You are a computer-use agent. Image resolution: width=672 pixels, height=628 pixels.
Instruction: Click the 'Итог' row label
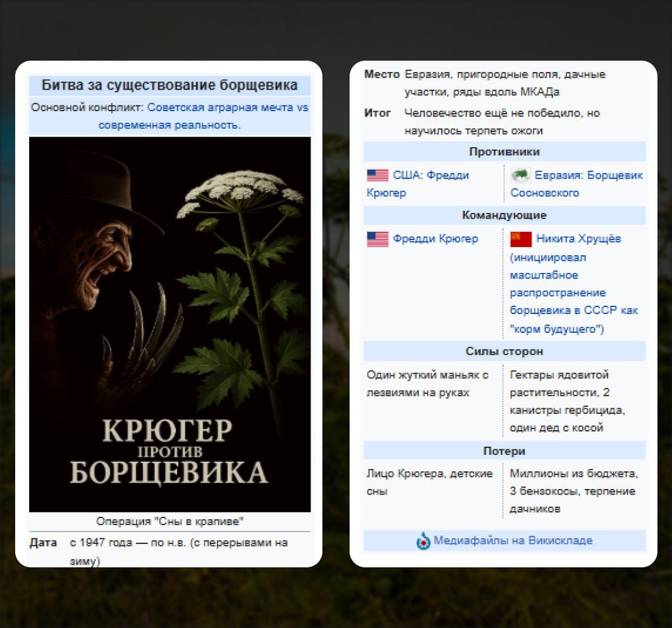[x=377, y=113]
